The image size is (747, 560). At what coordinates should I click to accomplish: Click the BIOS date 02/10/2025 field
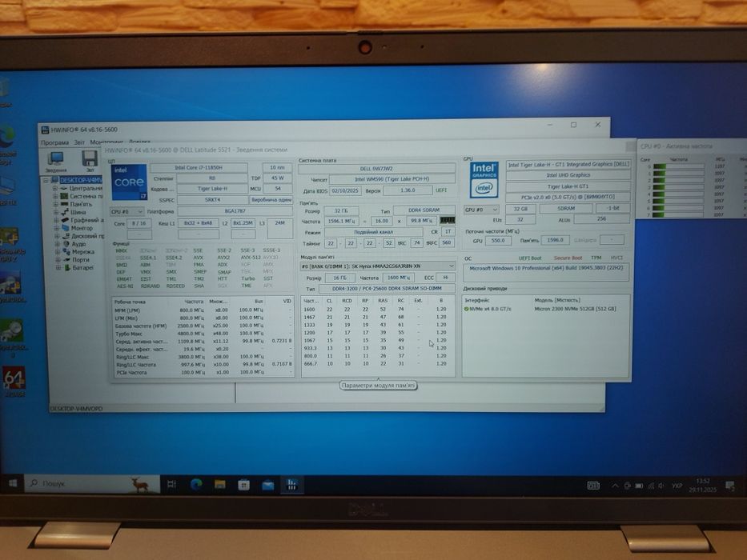[x=344, y=190]
